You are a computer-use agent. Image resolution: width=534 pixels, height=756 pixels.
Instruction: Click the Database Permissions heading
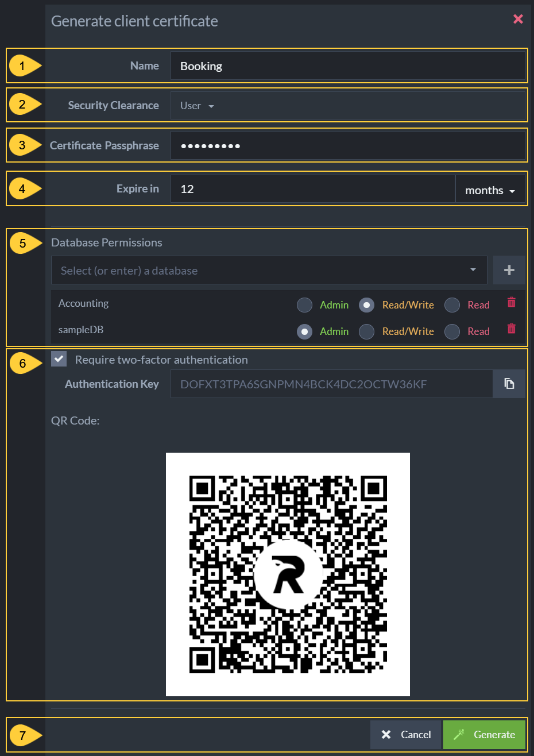[x=107, y=242]
